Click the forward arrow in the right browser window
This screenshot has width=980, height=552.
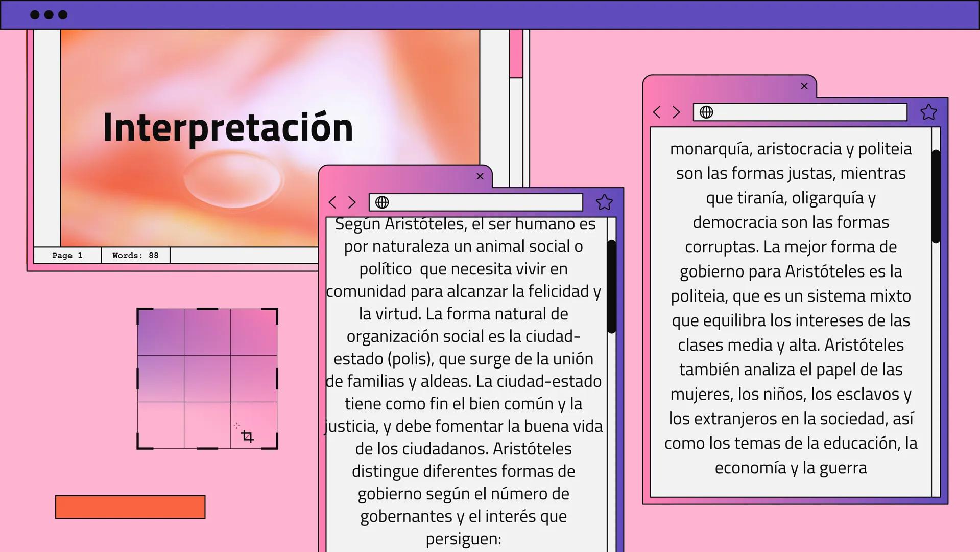click(676, 112)
